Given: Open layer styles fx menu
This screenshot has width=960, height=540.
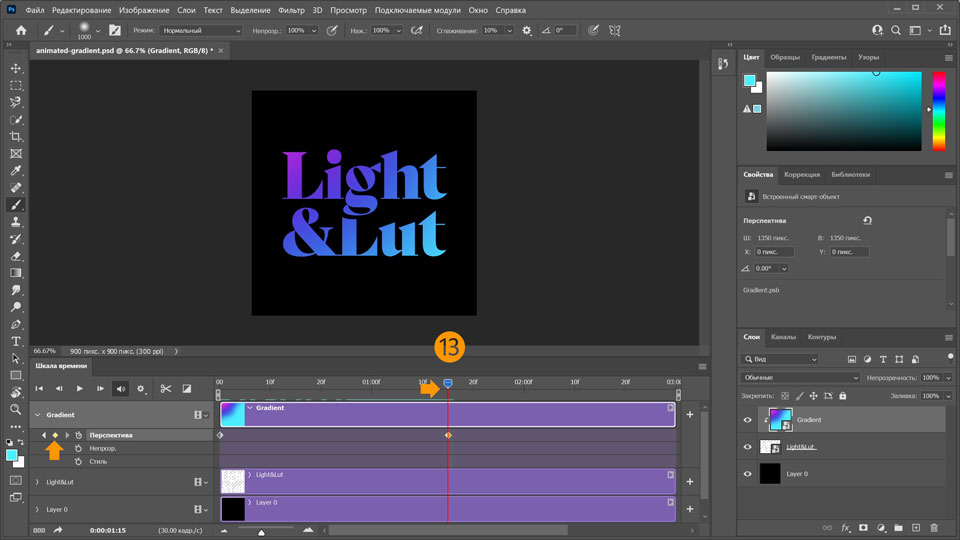Looking at the screenshot, I should point(845,527).
